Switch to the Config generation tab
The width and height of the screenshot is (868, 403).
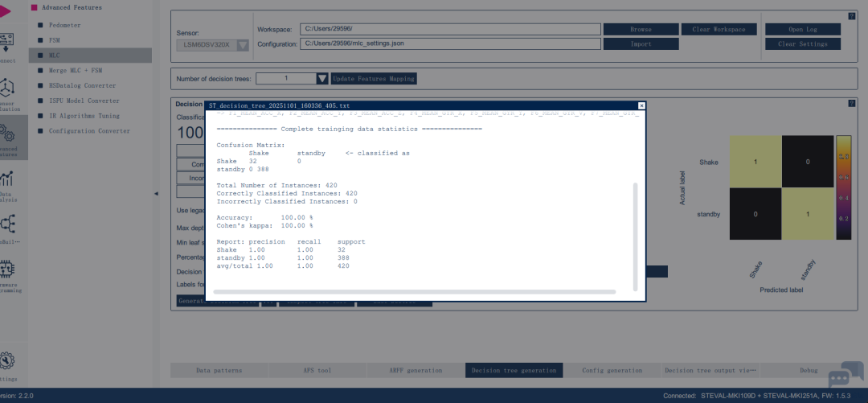pos(612,370)
